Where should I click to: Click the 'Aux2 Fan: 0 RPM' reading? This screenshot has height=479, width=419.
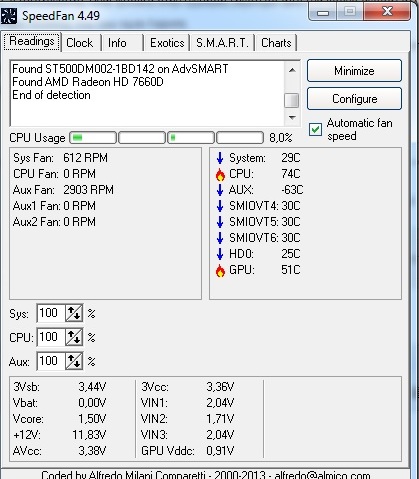[54, 222]
